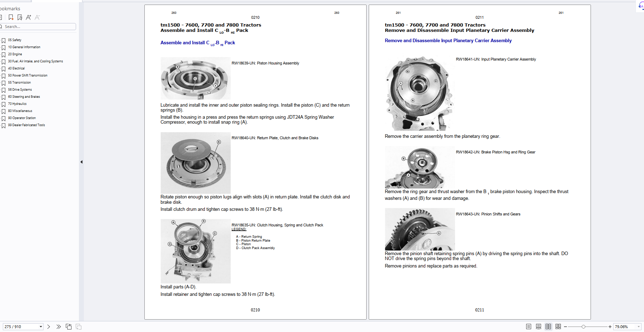Click the 275 / 910 page number field
This screenshot has height=332, width=644.
21,327
